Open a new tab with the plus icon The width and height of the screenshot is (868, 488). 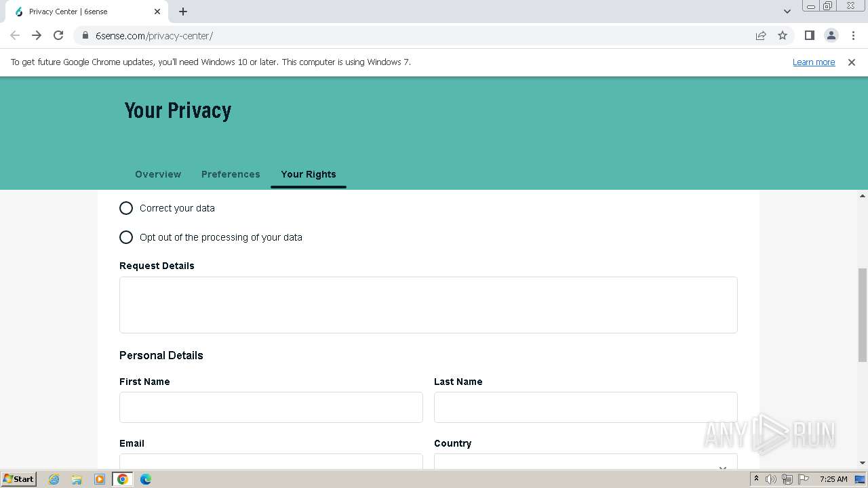tap(183, 12)
